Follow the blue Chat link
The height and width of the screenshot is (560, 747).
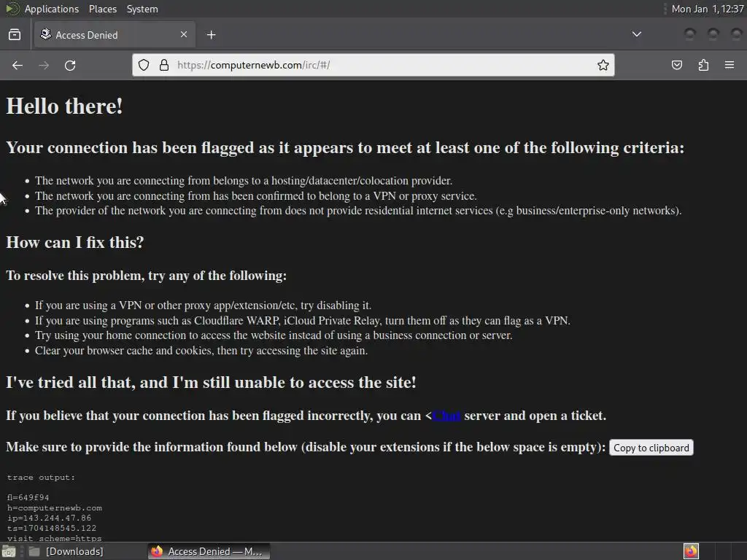pyautogui.click(x=446, y=416)
